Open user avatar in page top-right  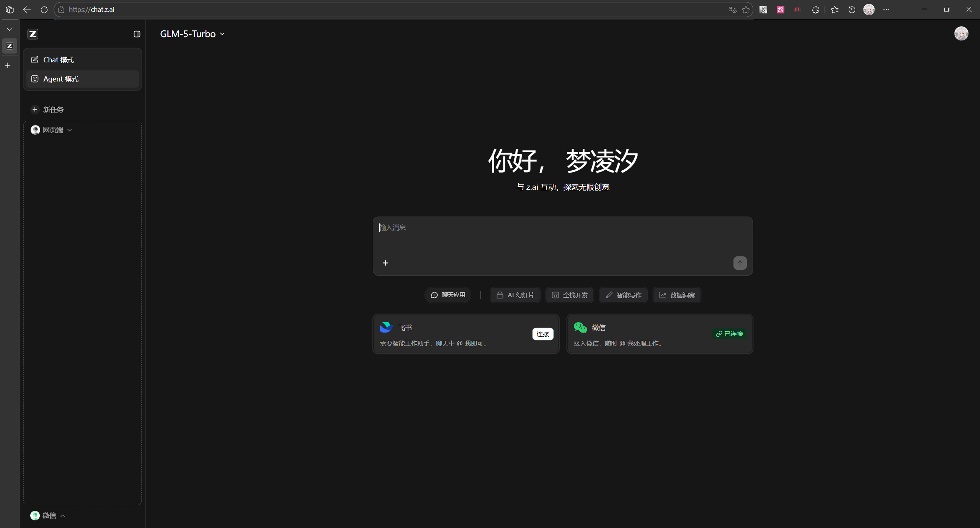coord(961,34)
